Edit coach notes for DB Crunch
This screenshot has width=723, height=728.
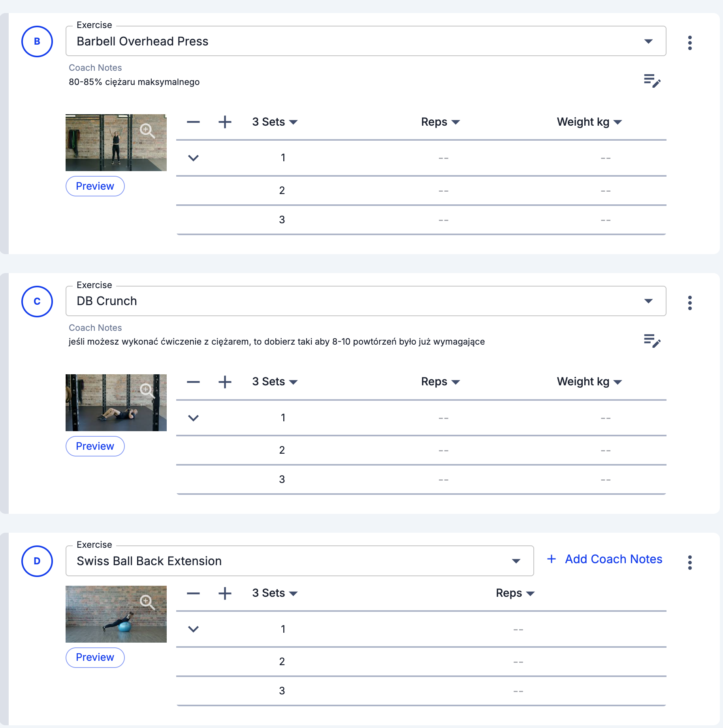[652, 341]
